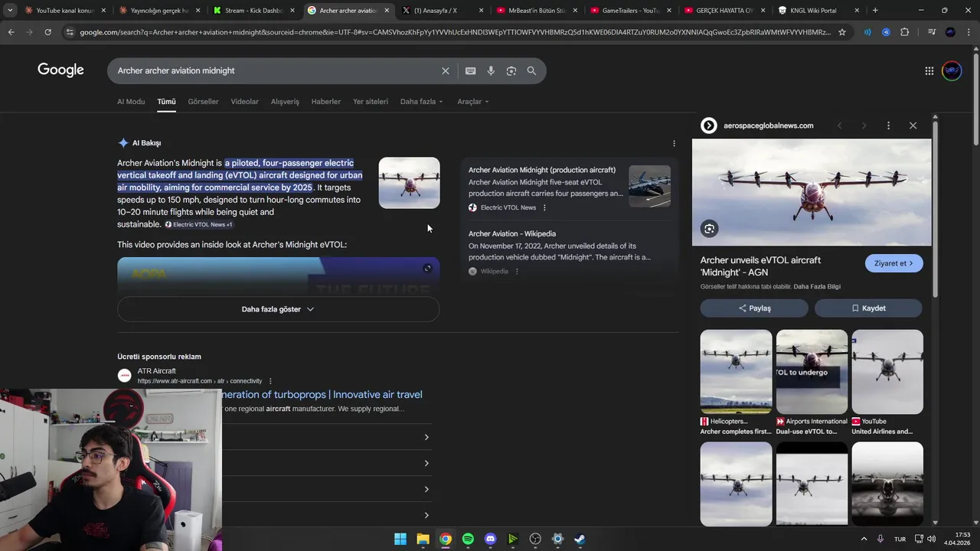Click the magnifier search submit icon
Viewport: 980px width, 551px height.
pos(531,70)
